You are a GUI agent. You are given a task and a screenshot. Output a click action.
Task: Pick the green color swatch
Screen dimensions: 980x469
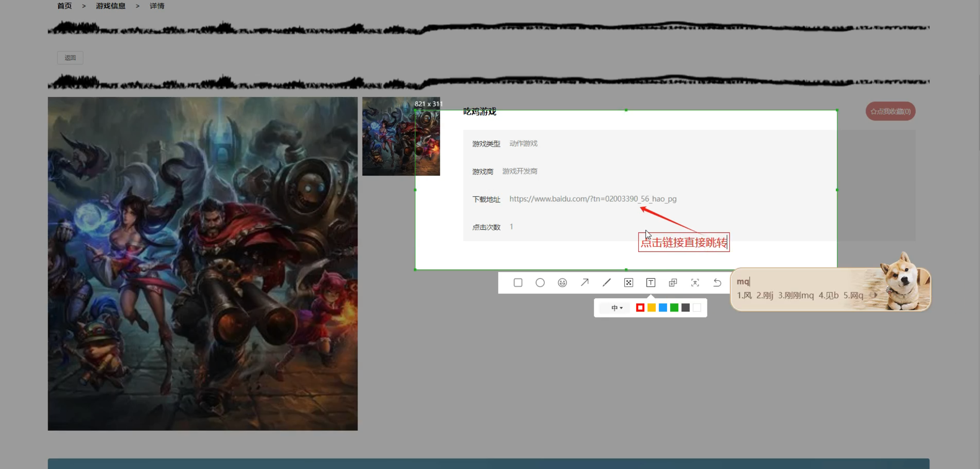[674, 307]
